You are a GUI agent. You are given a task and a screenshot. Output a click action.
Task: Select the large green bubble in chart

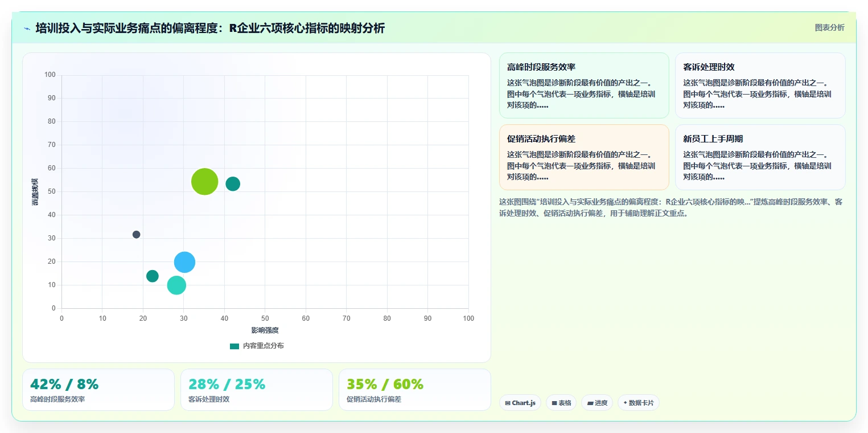click(x=205, y=182)
